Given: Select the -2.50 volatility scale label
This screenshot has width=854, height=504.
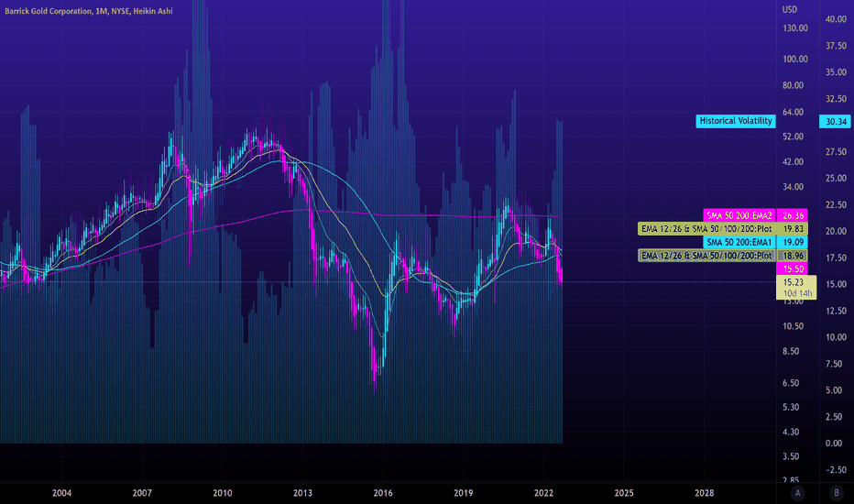Looking at the screenshot, I should (835, 470).
